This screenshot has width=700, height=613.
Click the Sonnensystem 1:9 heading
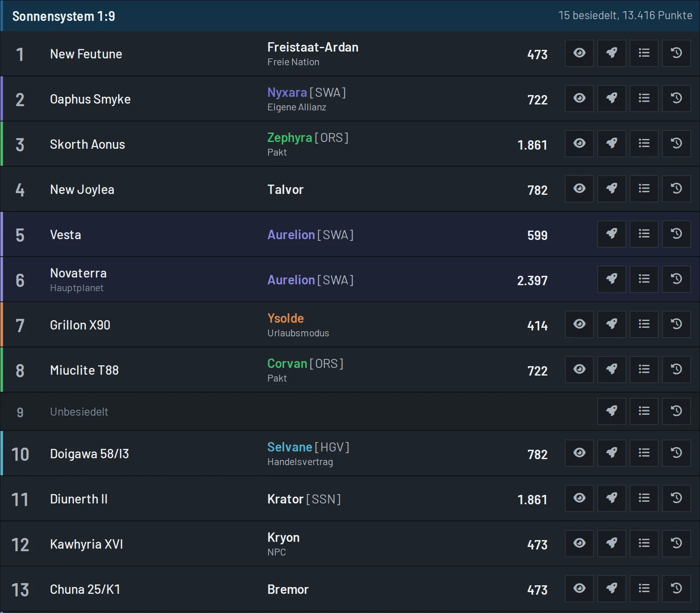pos(63,16)
